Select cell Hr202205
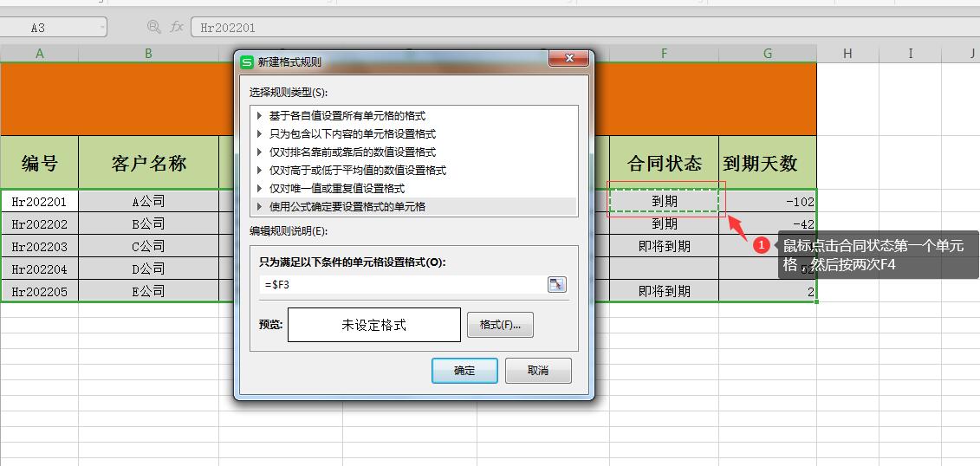Viewport: 980px width, 466px height. pyautogui.click(x=39, y=291)
